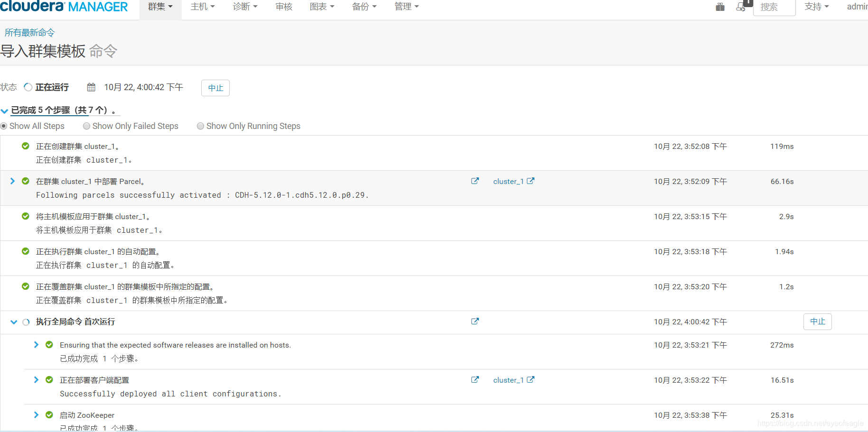Click 'Successfully deployed all client configurations.' text
This screenshot has width=868, height=432.
(x=170, y=394)
